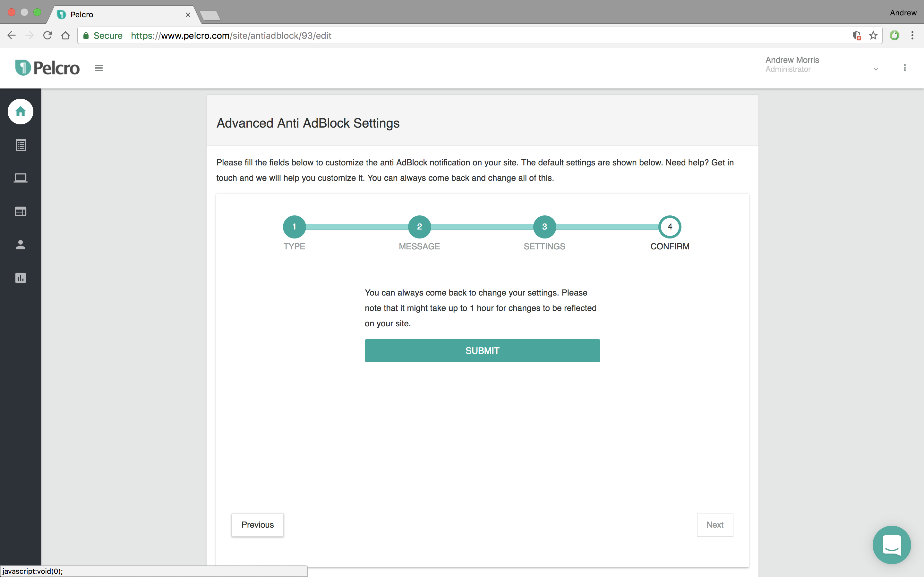Open the bar chart analytics icon
This screenshot has height=577, width=924.
[21, 278]
